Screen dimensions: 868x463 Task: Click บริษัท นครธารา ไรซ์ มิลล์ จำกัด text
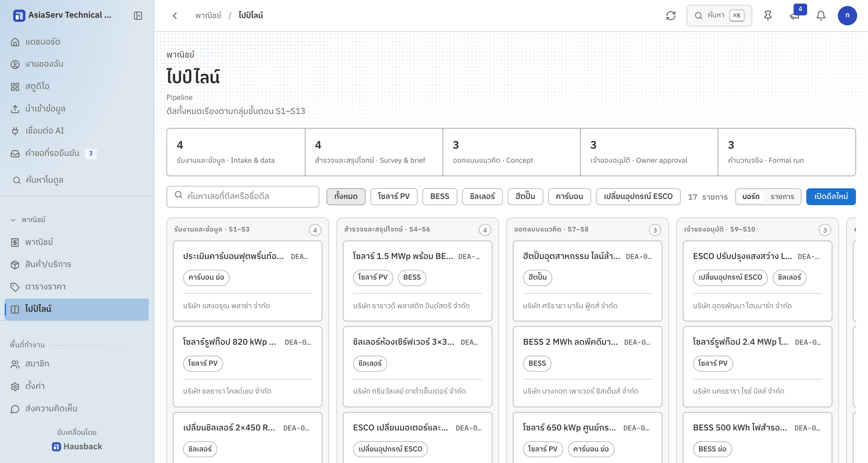739,391
